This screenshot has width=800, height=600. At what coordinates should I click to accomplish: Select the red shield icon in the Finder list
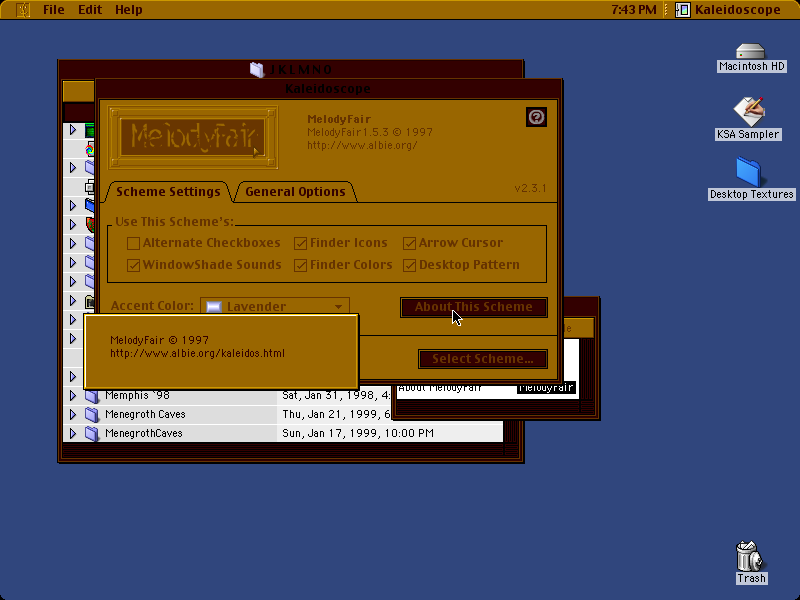(90, 224)
